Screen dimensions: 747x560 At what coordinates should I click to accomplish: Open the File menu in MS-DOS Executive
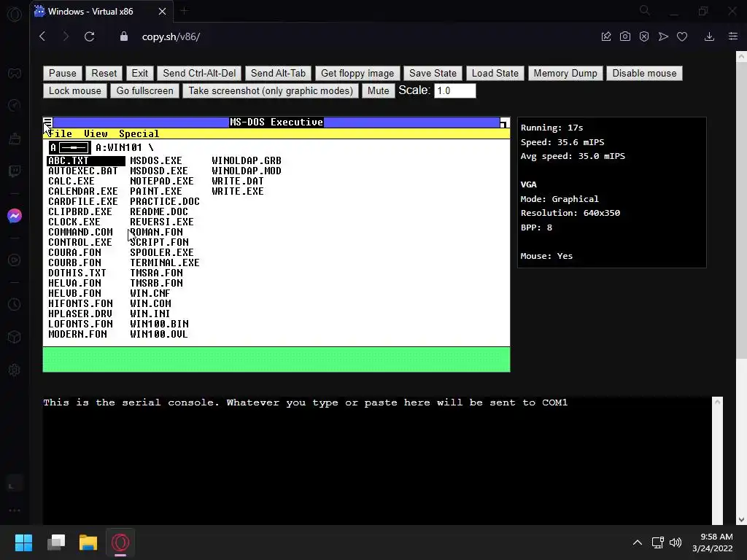click(60, 134)
